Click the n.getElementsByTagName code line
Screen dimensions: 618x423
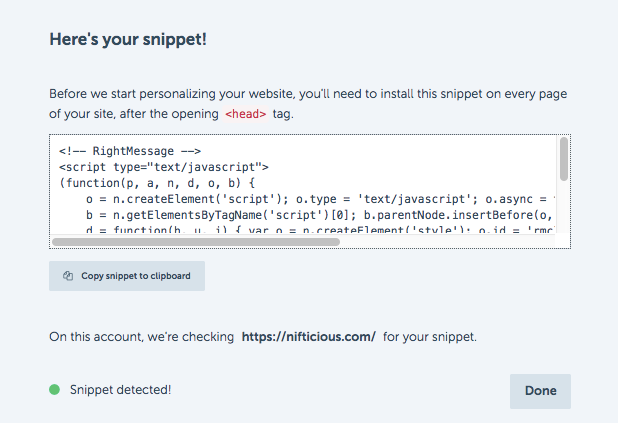(x=320, y=215)
